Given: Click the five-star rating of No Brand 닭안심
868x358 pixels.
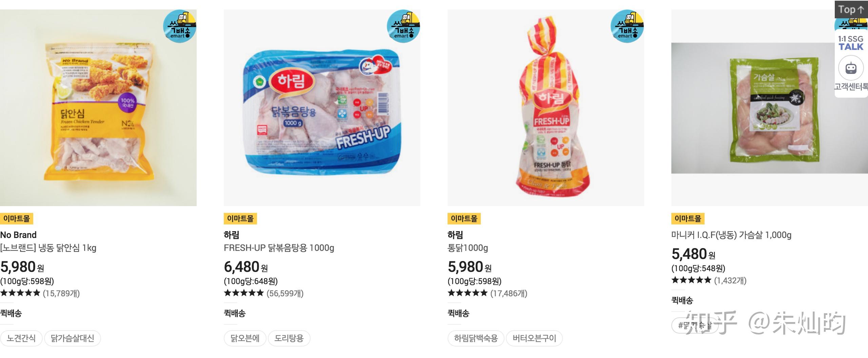Looking at the screenshot, I should 20,293.
